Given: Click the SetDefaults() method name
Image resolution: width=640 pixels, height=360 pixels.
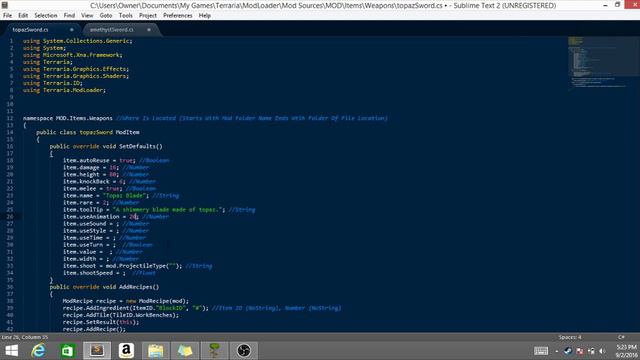Looking at the screenshot, I should 140,147.
